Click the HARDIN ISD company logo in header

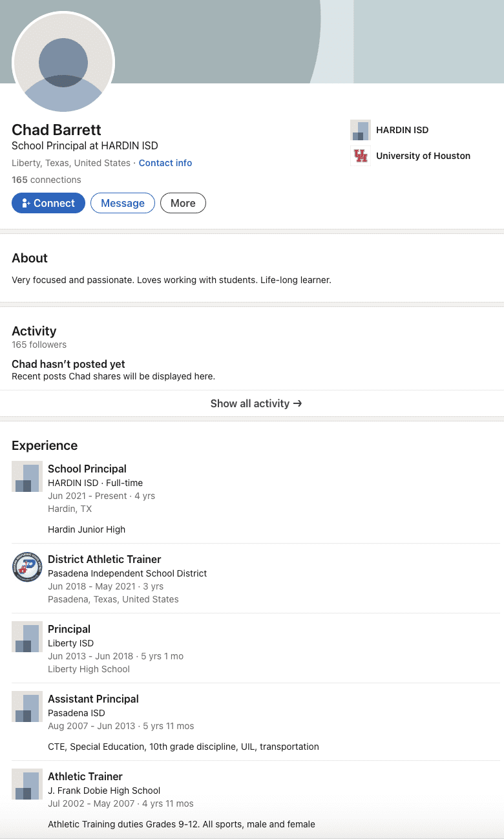pos(361,130)
